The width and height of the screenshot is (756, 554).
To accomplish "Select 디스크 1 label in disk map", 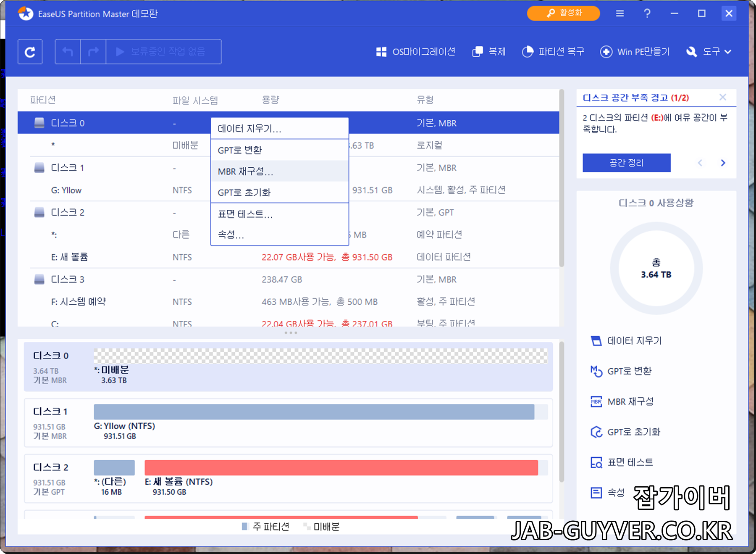I will pyautogui.click(x=50, y=412).
